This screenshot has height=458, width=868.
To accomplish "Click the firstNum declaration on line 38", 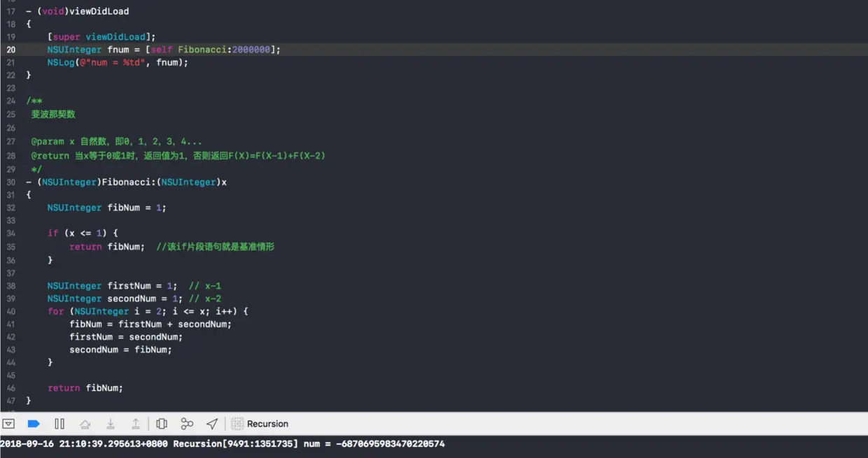I will (112, 285).
